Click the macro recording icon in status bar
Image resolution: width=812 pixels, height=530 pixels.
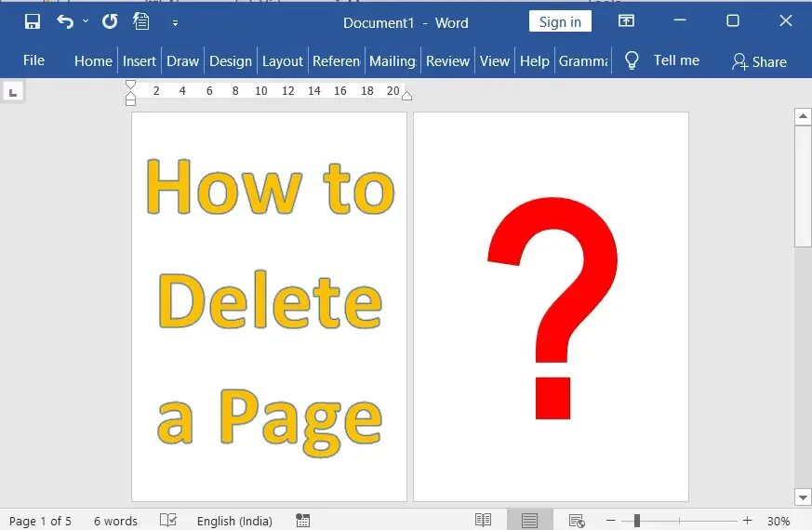303,520
